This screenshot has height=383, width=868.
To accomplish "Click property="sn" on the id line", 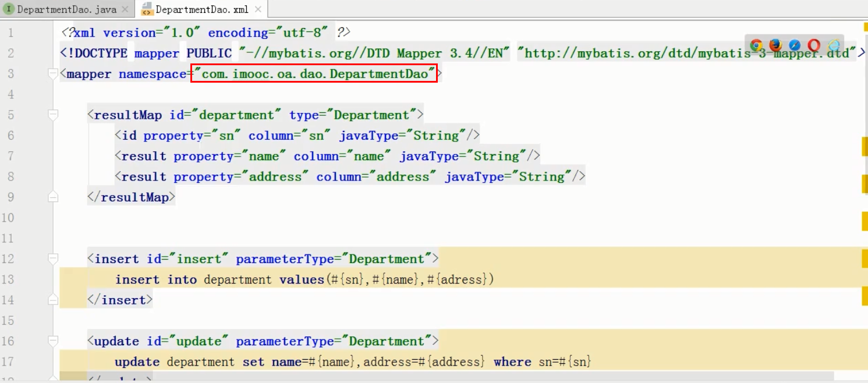I will click(x=193, y=136).
